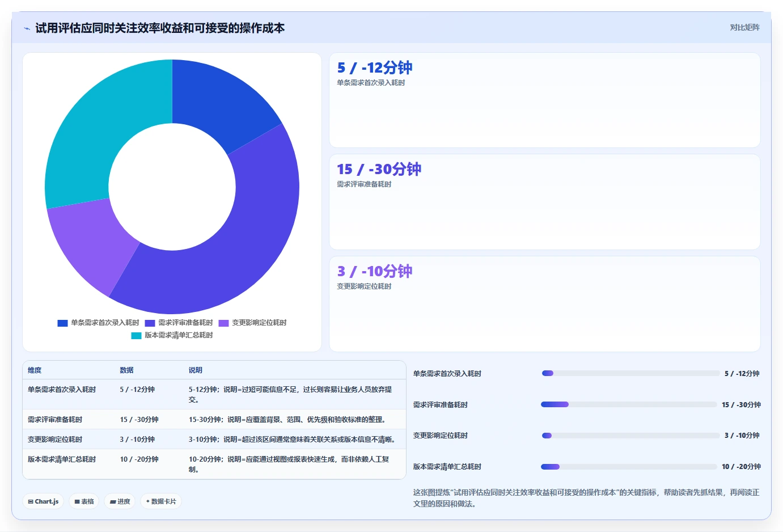The width and height of the screenshot is (783, 532).
Task: Select table cell 需求评审准备耗时
Action: coord(55,420)
